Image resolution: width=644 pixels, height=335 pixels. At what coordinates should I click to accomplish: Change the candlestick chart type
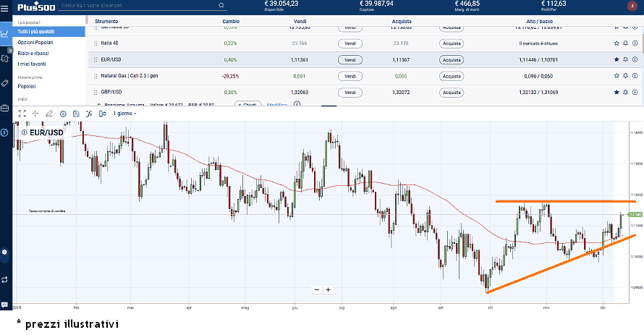pyautogui.click(x=103, y=114)
